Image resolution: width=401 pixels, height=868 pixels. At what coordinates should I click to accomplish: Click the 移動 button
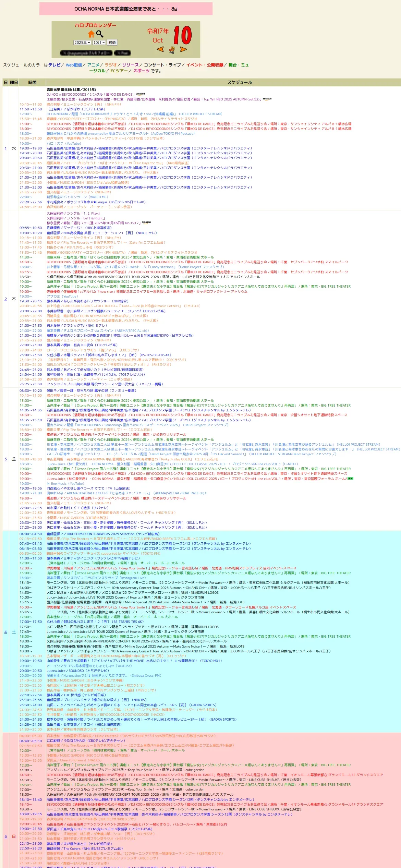[112, 43]
